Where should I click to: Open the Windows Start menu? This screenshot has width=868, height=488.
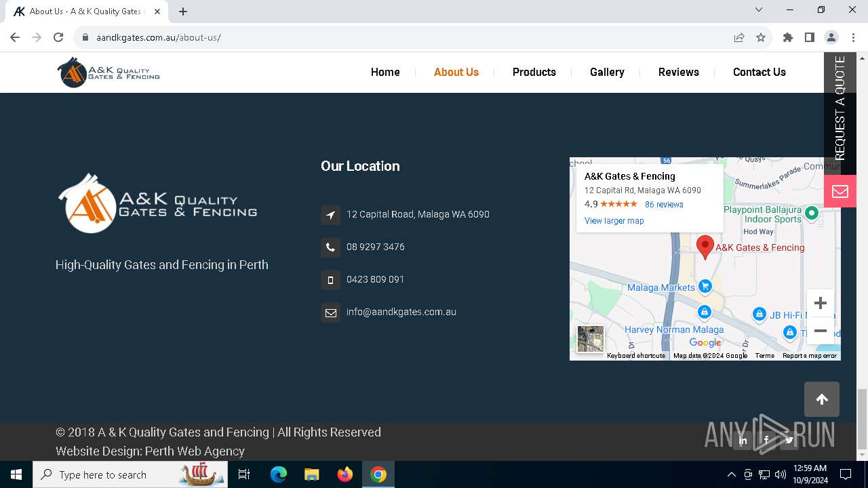tap(16, 474)
